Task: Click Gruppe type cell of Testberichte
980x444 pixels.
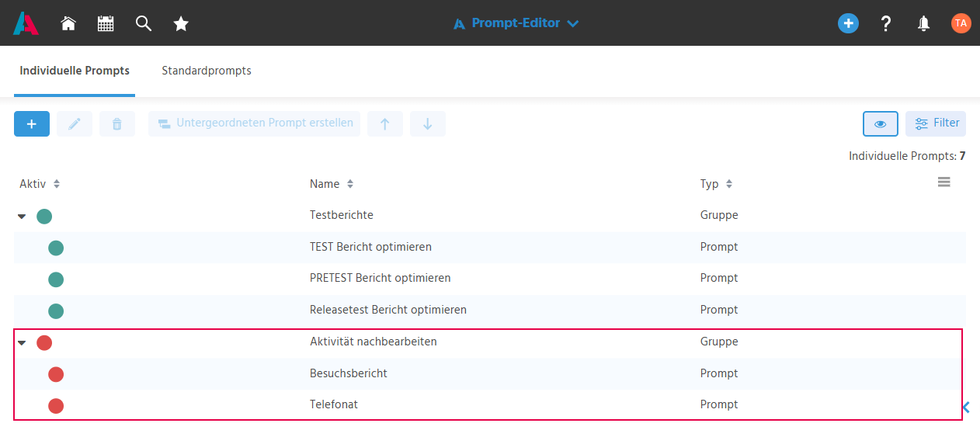Action: click(x=719, y=215)
